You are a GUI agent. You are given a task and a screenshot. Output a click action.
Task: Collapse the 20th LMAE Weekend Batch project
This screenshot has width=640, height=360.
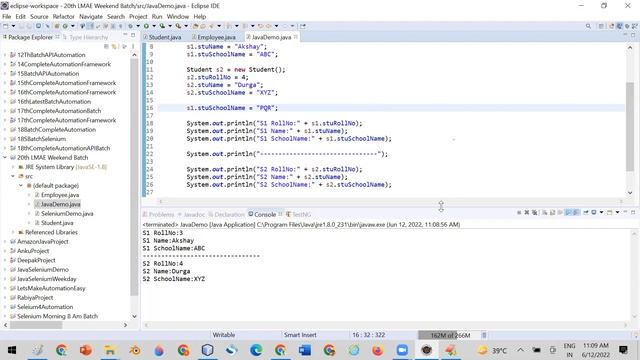click(x=5, y=158)
